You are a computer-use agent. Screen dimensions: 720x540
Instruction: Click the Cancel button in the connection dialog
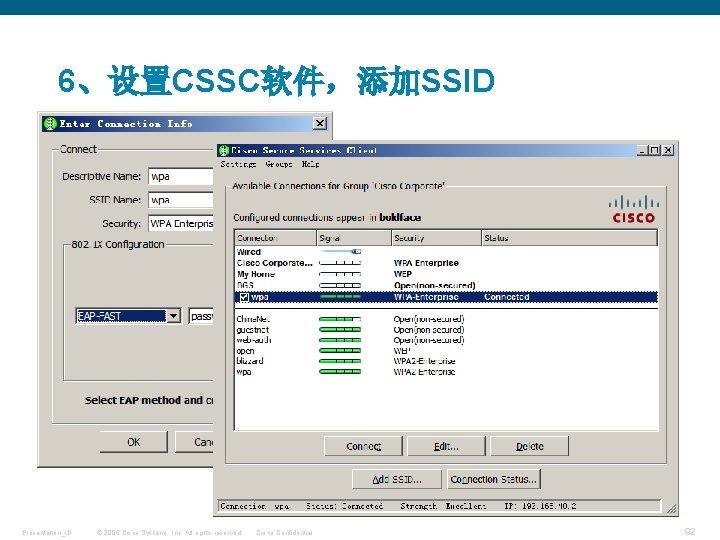195,442
